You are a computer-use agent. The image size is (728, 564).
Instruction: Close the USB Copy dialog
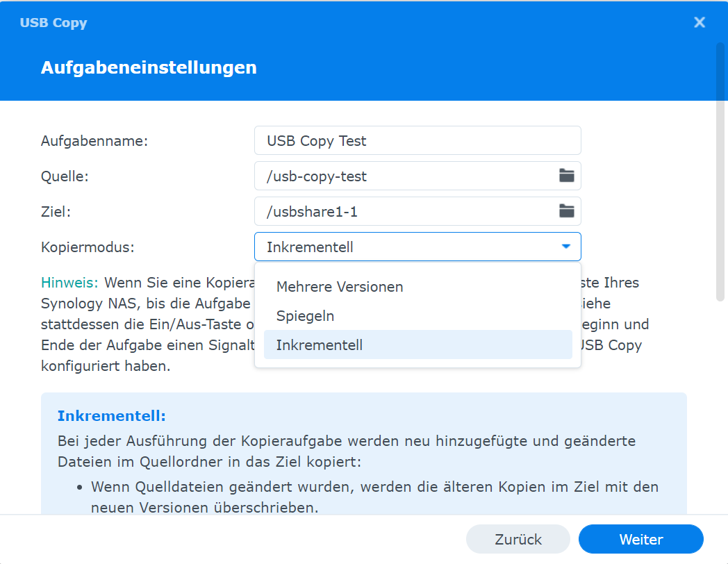(699, 22)
